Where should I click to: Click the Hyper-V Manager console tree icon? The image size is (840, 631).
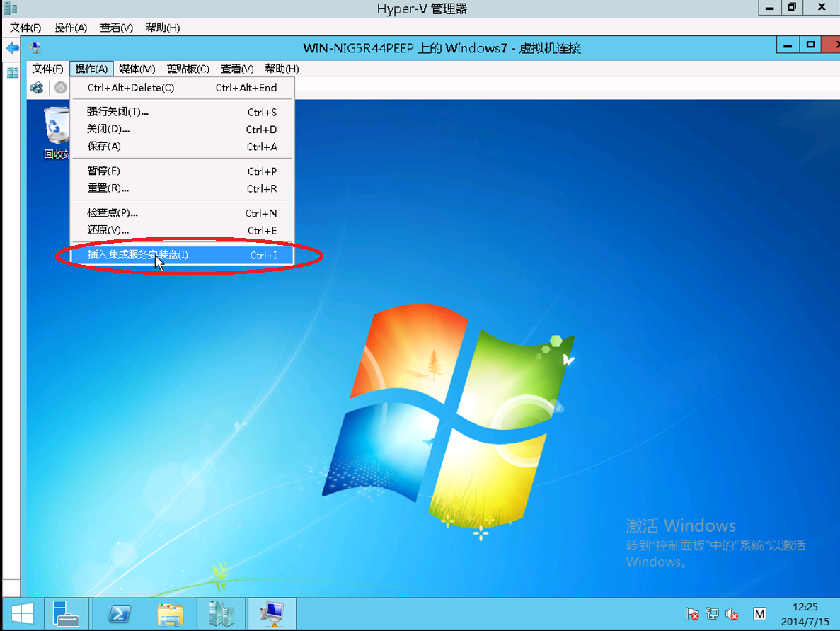pyautogui.click(x=12, y=72)
